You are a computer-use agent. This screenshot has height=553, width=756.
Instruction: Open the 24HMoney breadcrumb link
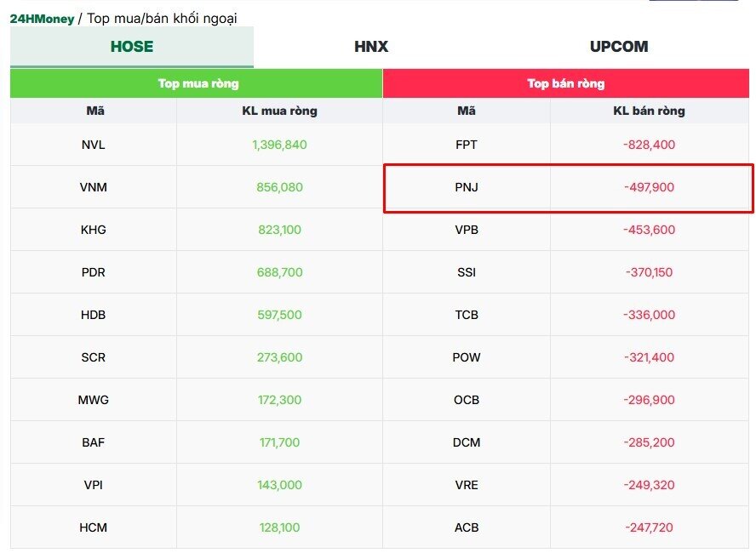[42, 19]
